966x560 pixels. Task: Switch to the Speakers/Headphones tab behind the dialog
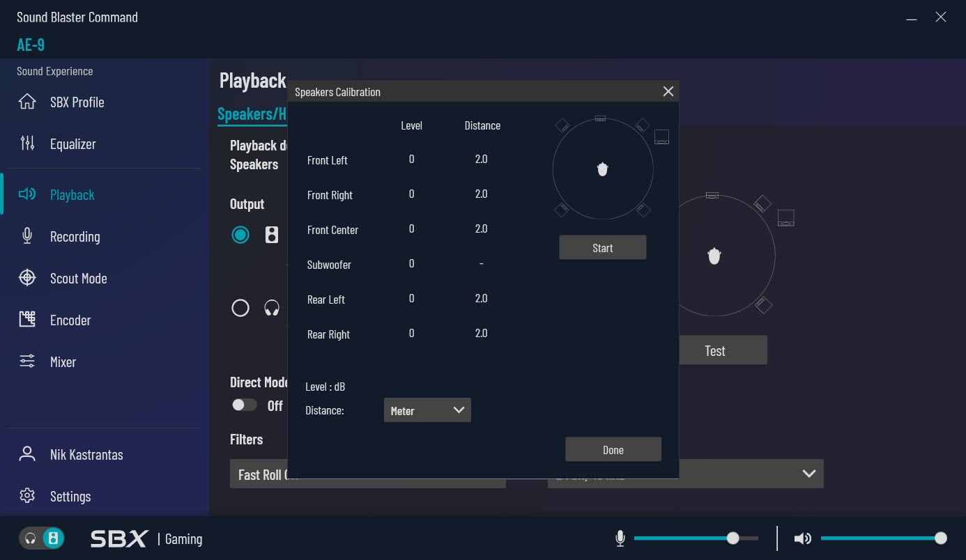(252, 114)
